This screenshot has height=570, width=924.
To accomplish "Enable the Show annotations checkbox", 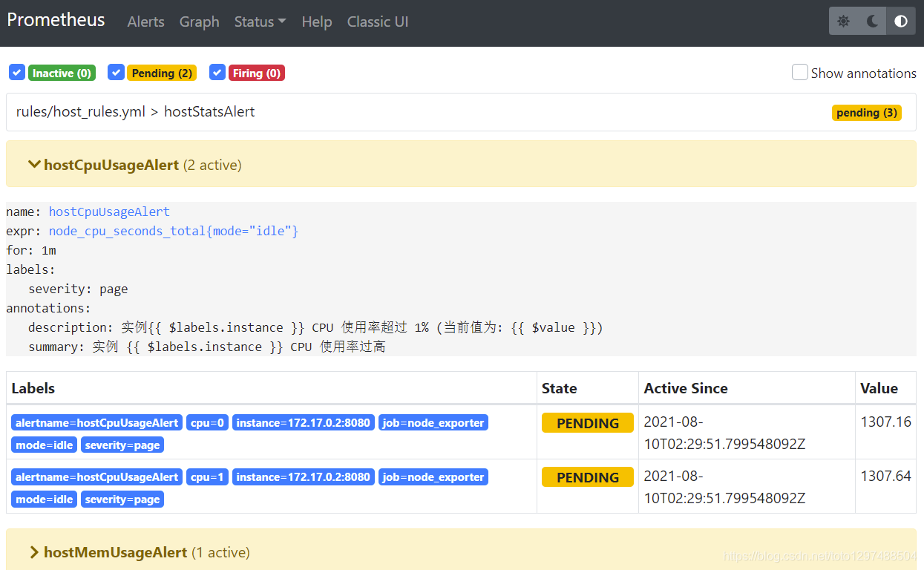I will coord(799,72).
